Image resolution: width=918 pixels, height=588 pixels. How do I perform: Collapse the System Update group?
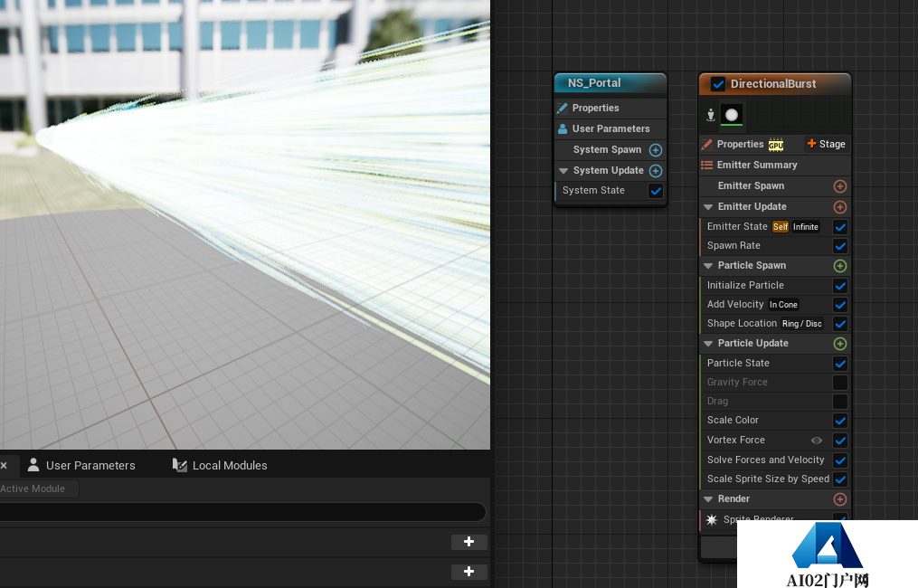tap(563, 171)
